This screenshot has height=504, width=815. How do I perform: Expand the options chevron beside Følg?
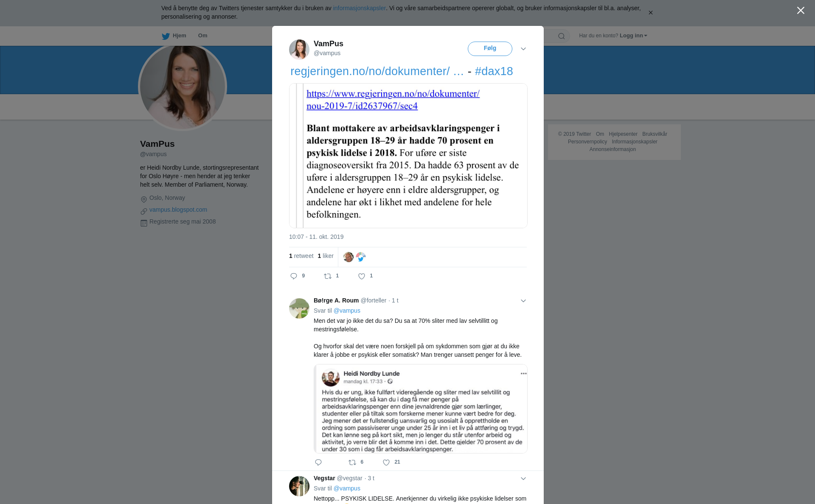tap(523, 49)
